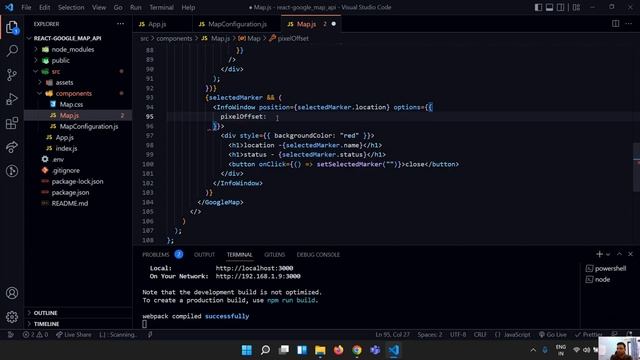Open the Extensions view
This screenshot has width=640, height=360.
[12, 123]
